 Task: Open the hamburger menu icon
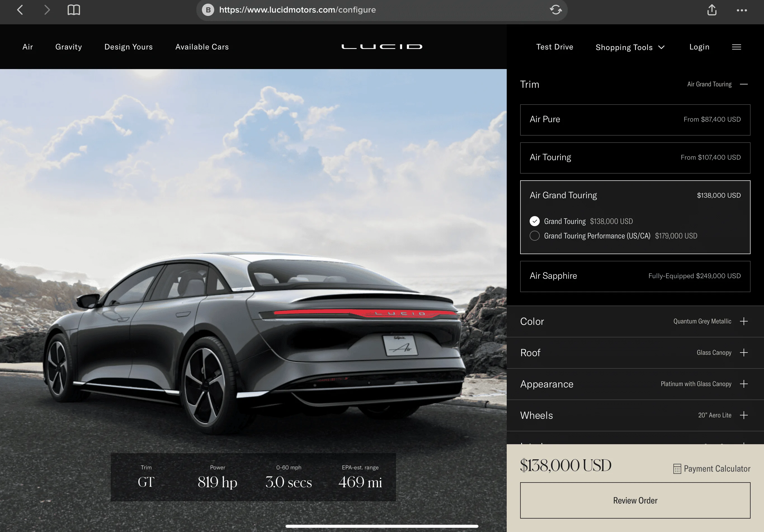(x=736, y=47)
